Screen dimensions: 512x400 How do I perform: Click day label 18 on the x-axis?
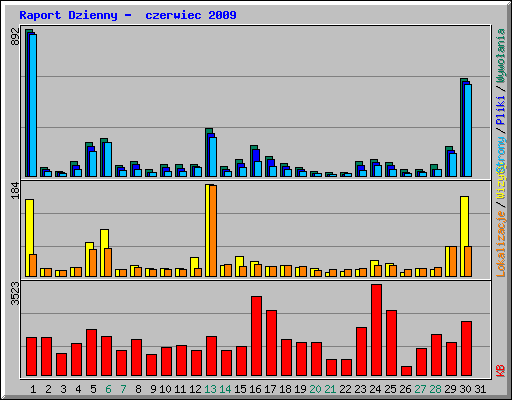(x=285, y=389)
